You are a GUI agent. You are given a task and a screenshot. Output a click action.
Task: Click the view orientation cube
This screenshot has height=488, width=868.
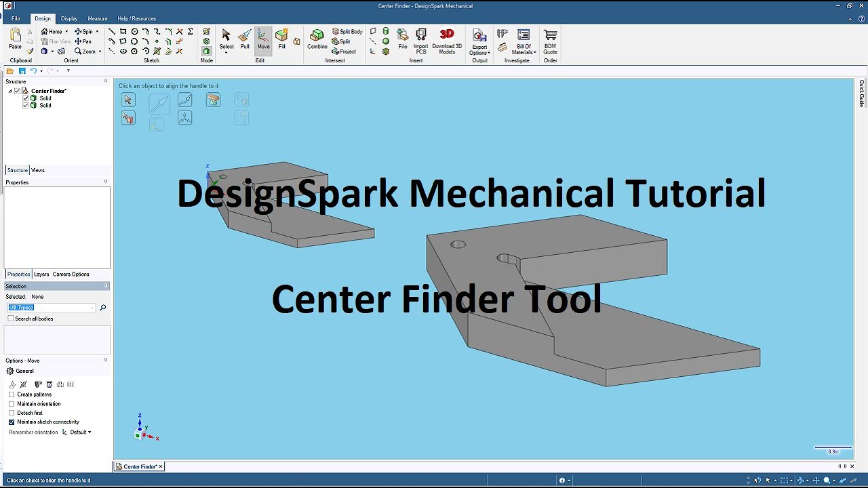point(138,434)
